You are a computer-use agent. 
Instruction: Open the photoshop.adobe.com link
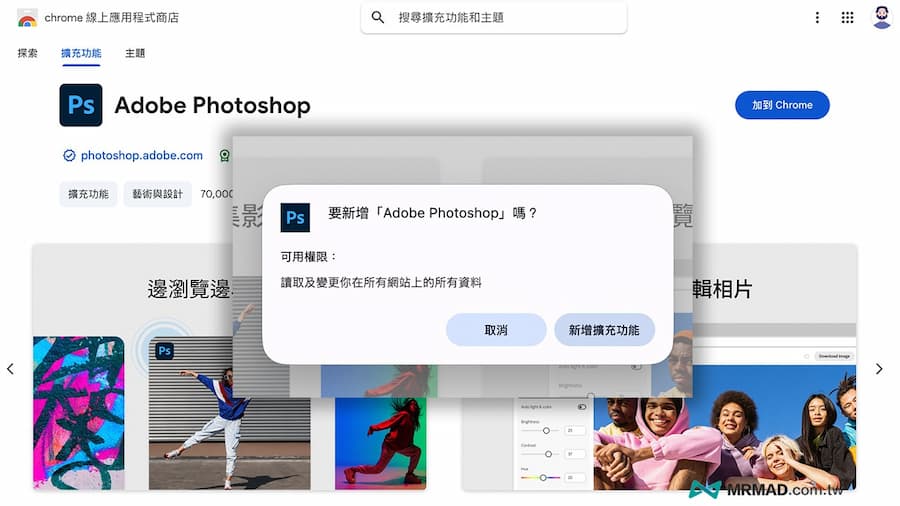142,155
